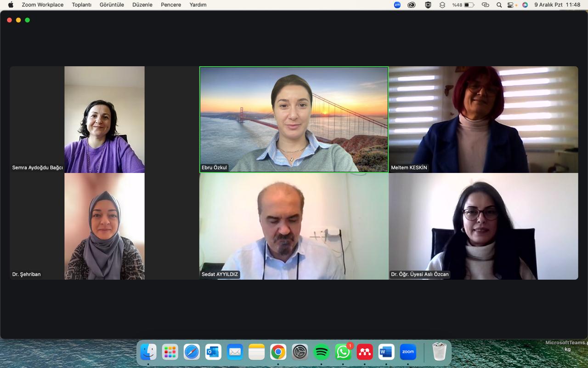Open Microsoft Word in the dock
Viewport: 588px width, 368px height.
click(386, 352)
